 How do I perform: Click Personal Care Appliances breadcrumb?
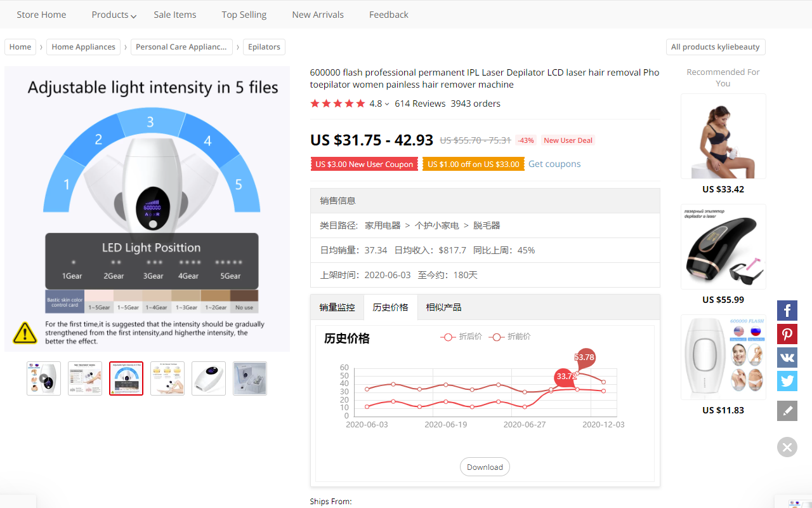[181, 47]
